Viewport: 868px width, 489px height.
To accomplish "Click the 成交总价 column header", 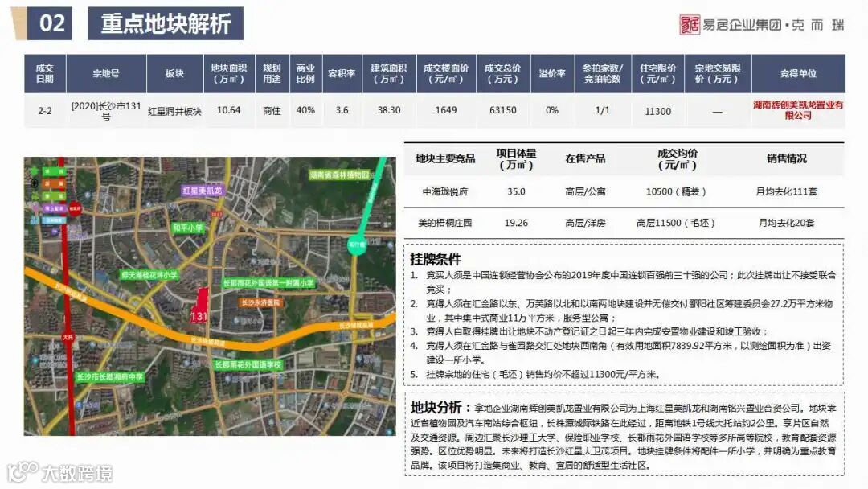I will (502, 73).
